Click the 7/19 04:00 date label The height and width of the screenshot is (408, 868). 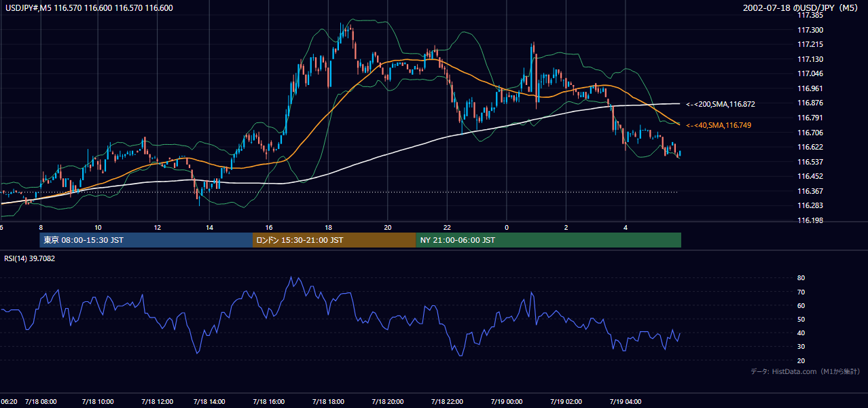626,401
